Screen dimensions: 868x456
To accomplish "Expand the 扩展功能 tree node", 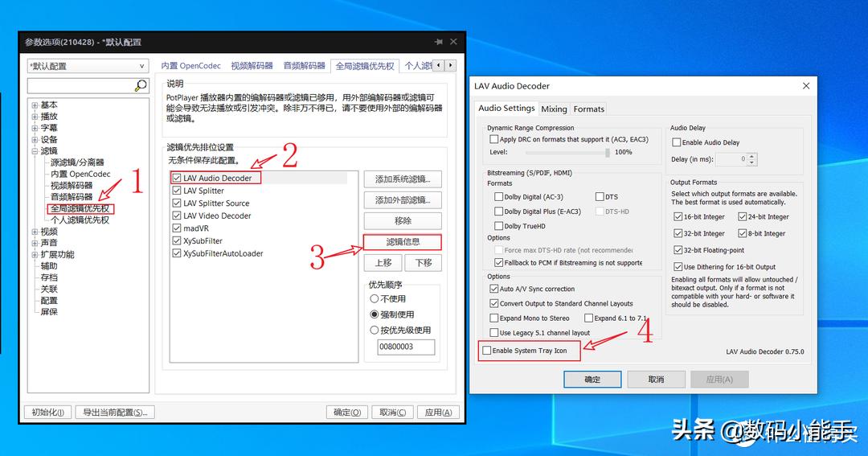I will pos(35,255).
